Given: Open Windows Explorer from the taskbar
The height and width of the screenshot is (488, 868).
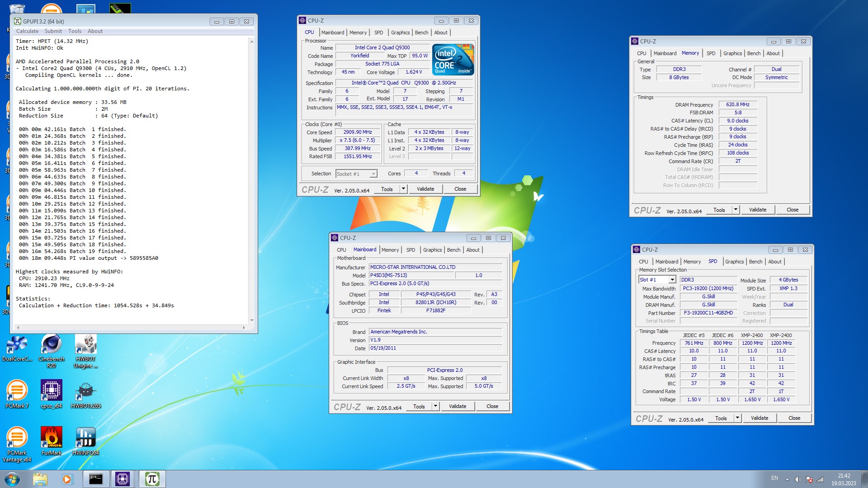Looking at the screenshot, I should [40, 479].
